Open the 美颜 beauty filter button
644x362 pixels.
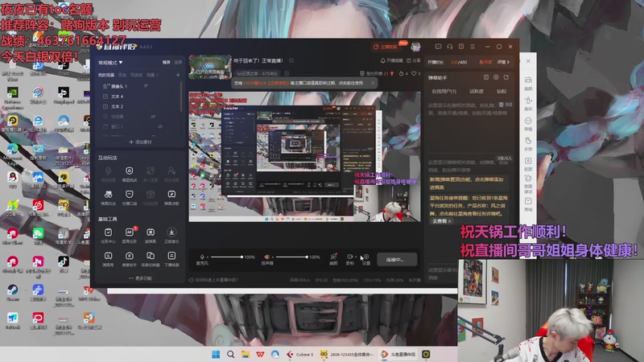click(333, 258)
